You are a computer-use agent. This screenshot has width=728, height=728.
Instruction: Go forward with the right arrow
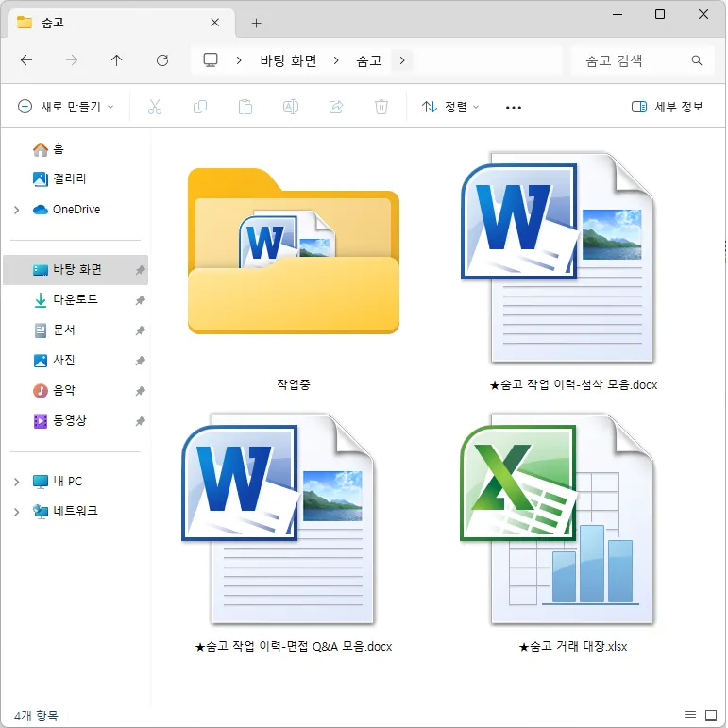pyautogui.click(x=72, y=60)
